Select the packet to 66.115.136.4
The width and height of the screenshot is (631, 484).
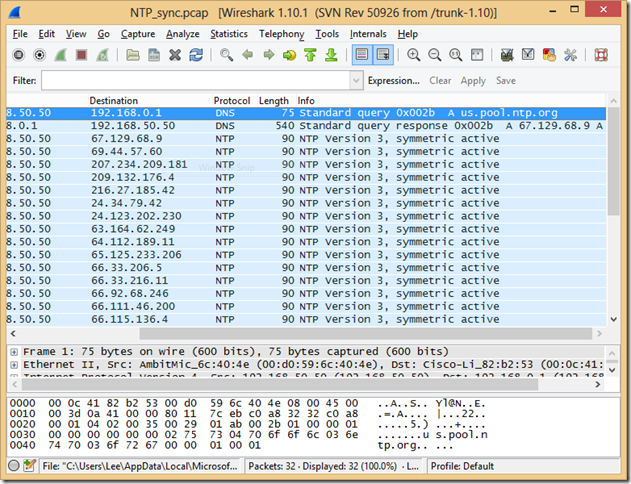click(306, 319)
